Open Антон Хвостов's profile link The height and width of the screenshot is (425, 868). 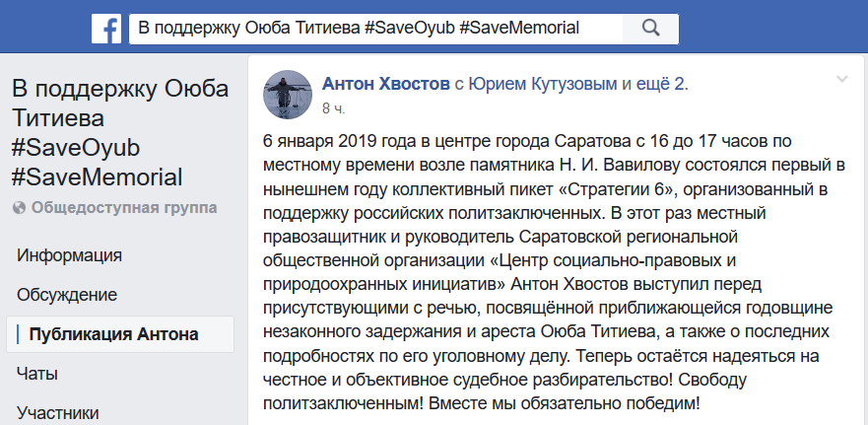pyautogui.click(x=385, y=84)
